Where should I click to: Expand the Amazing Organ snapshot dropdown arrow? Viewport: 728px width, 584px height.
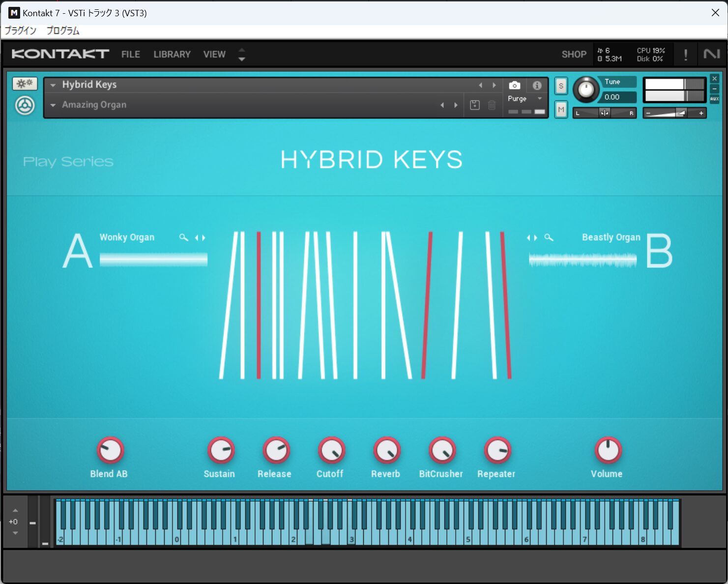coord(53,105)
